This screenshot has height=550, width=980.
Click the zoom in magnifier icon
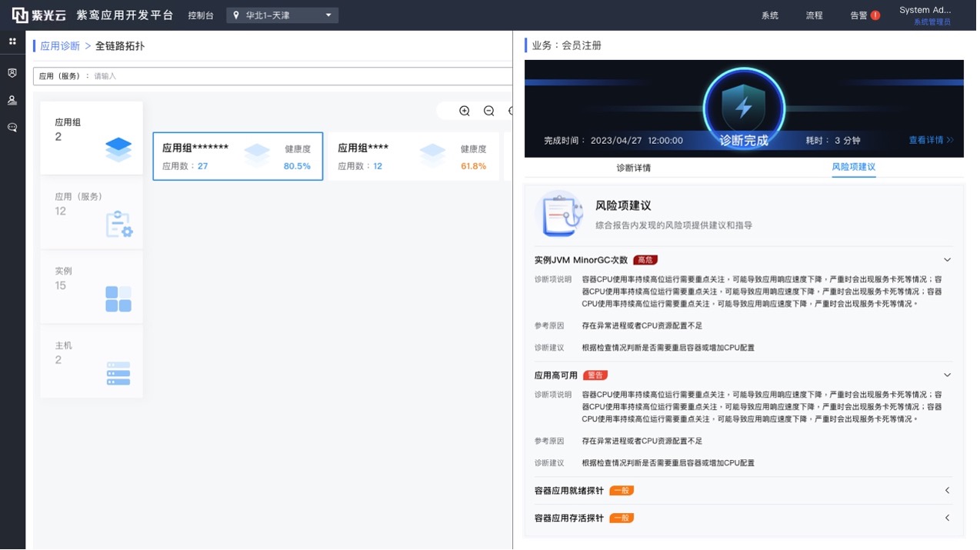466,112
